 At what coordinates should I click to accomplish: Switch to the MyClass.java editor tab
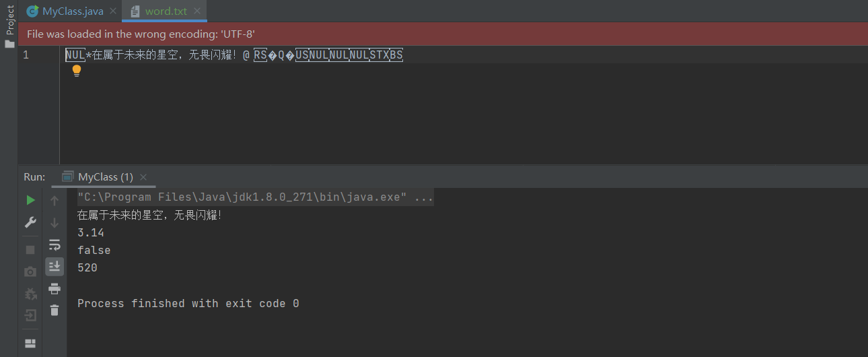click(73, 11)
